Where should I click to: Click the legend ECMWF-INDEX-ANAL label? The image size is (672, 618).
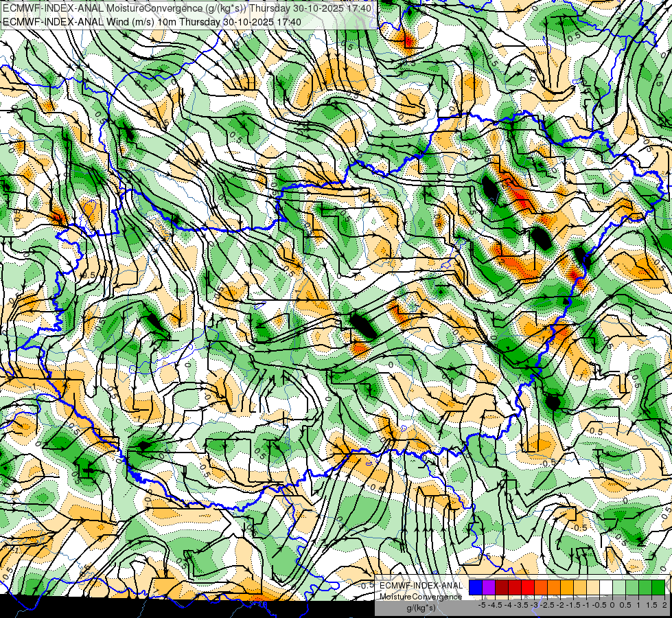(x=421, y=586)
